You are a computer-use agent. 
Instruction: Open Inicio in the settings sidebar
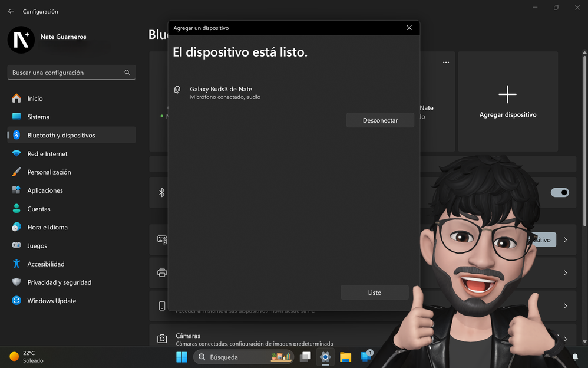point(72,98)
